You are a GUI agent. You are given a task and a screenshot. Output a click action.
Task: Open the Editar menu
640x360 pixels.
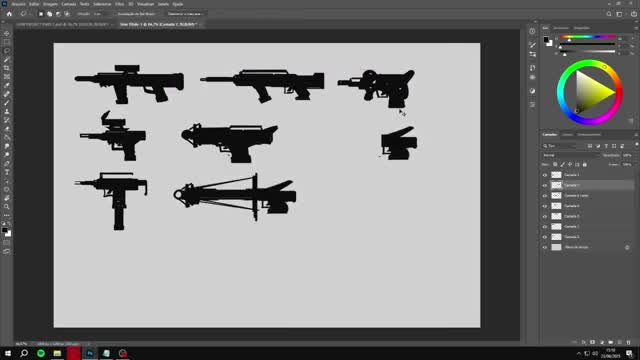point(34,4)
